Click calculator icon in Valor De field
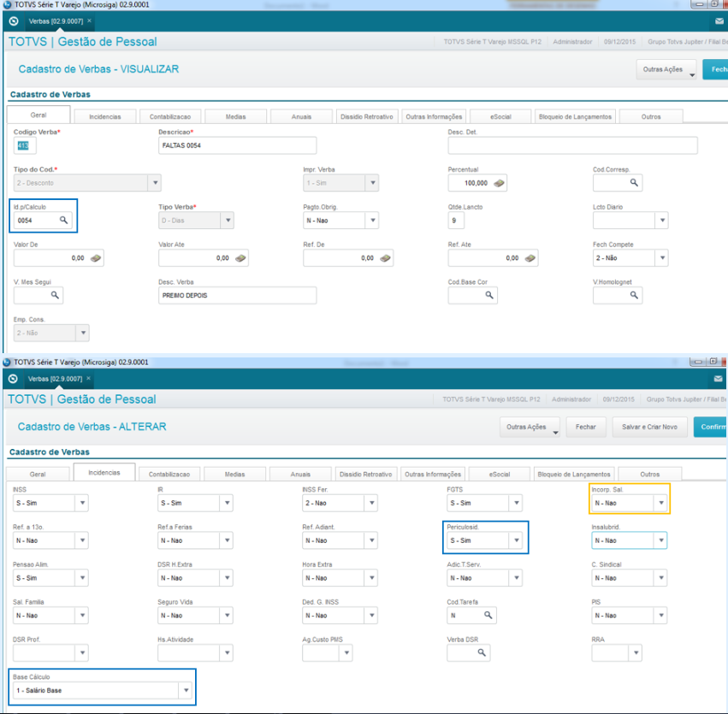Image resolution: width=728 pixels, height=714 pixels. tap(96, 258)
